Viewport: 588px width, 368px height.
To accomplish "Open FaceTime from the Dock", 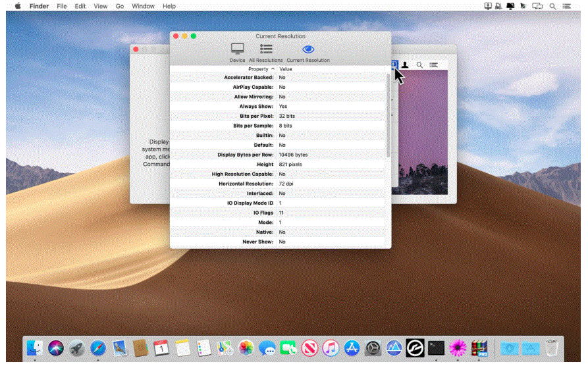I will [x=288, y=348].
